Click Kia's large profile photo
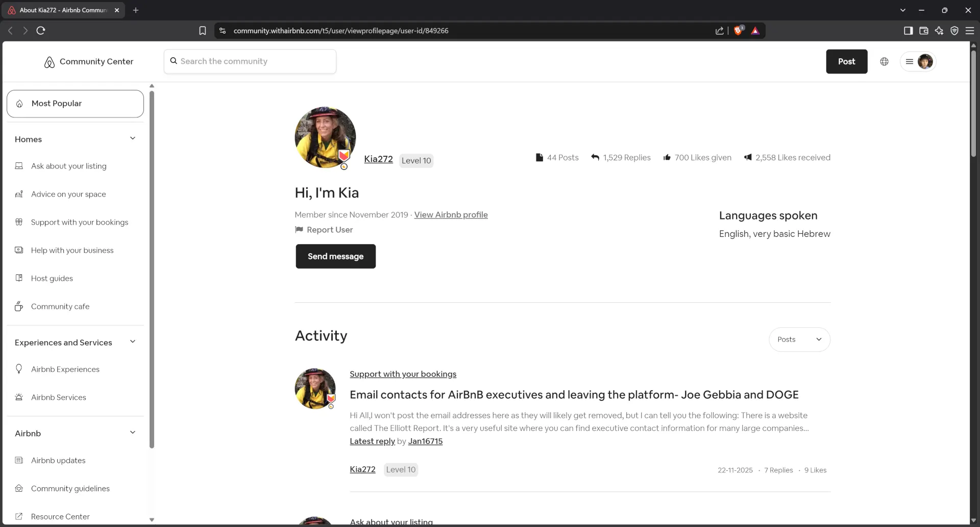This screenshot has height=527, width=980. (325, 137)
